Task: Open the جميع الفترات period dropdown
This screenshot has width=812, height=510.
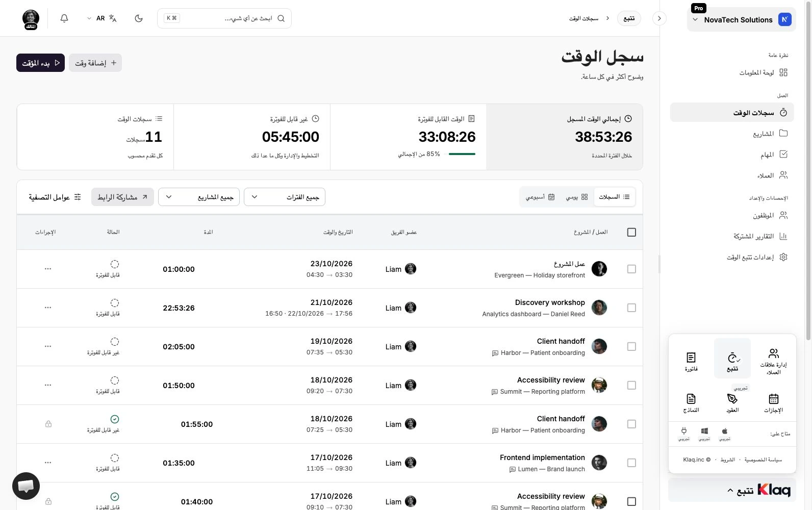Action: (285, 197)
